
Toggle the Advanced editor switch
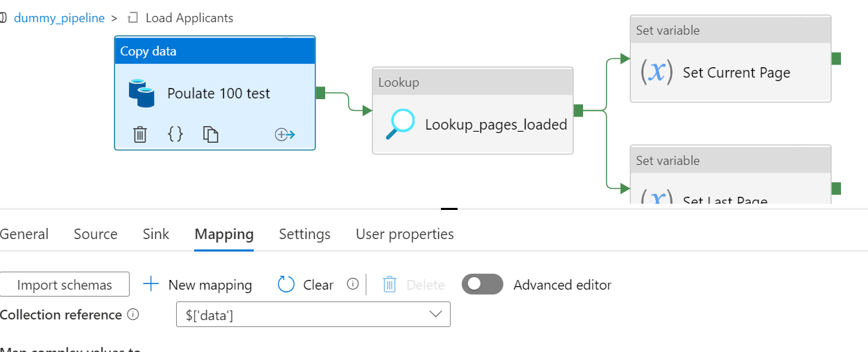coord(483,284)
